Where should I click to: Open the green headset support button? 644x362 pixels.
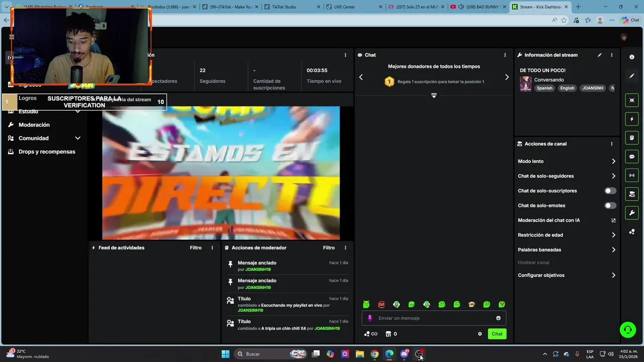627,330
